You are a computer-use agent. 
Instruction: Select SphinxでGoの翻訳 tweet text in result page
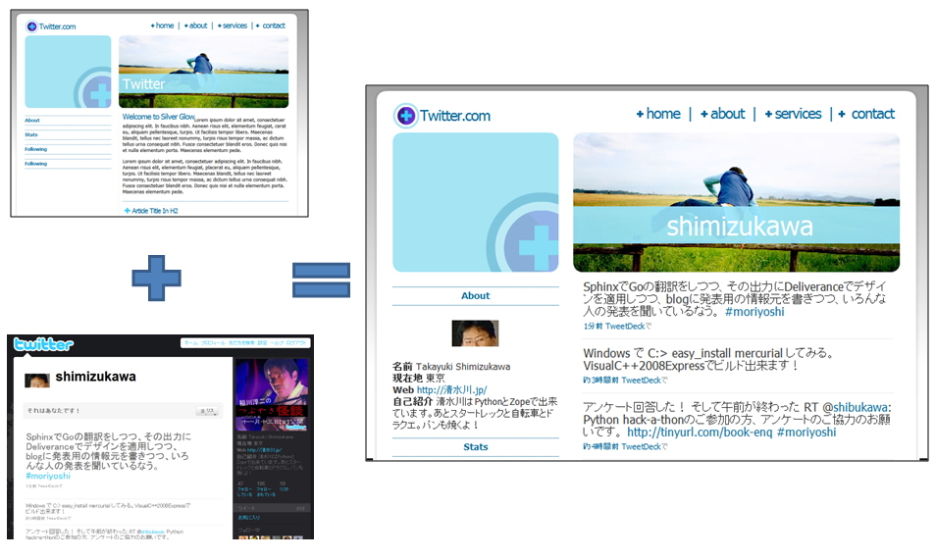click(x=734, y=299)
